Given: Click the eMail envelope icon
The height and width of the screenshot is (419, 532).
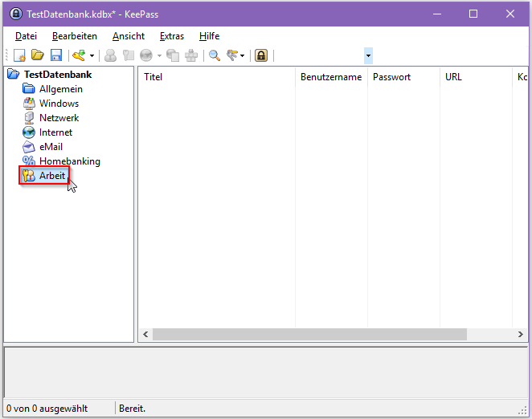Looking at the screenshot, I should coord(29,147).
